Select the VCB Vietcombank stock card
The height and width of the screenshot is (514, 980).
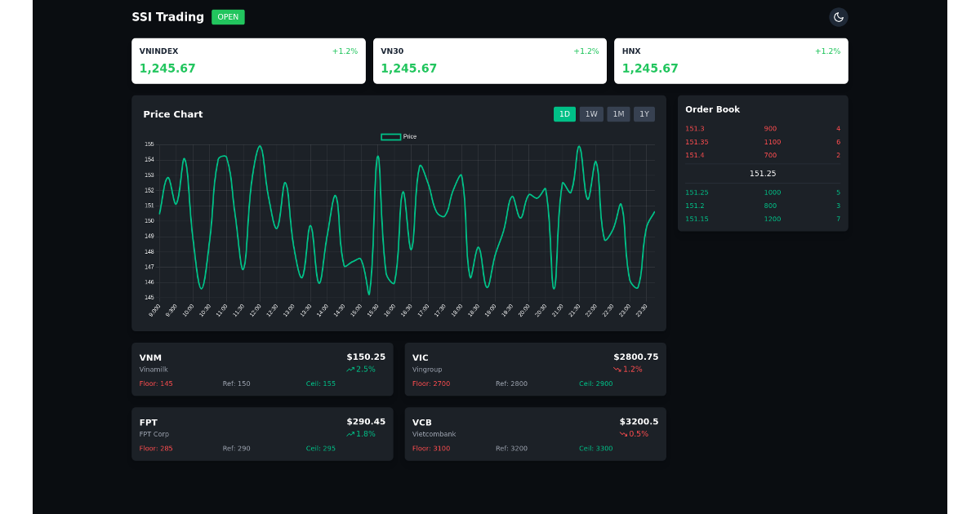(x=535, y=433)
